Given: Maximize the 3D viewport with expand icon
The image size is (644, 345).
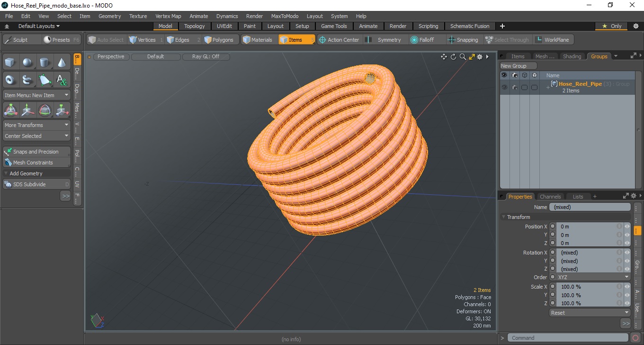Looking at the screenshot, I should click(x=472, y=57).
